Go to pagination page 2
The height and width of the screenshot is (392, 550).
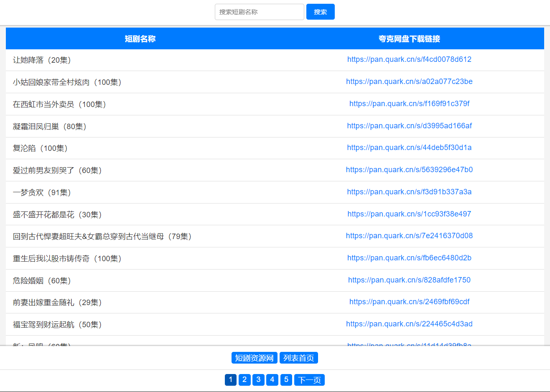coord(244,379)
